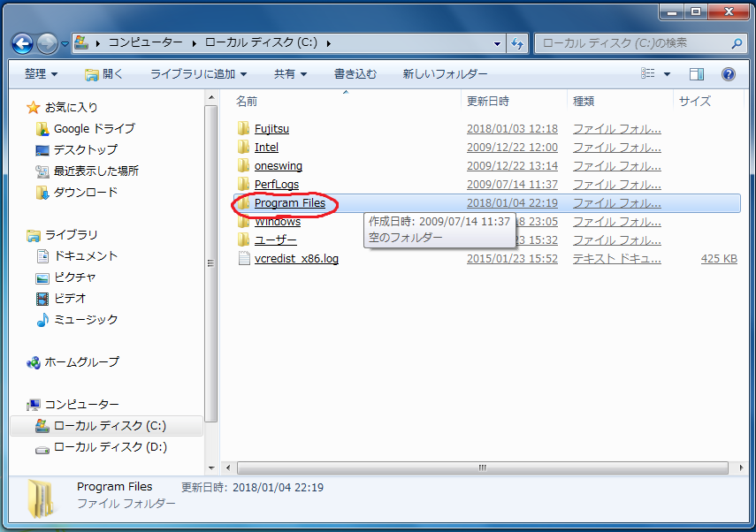Click the vcredist_x86.log file icon
The height and width of the screenshot is (532, 756).
coord(244,259)
